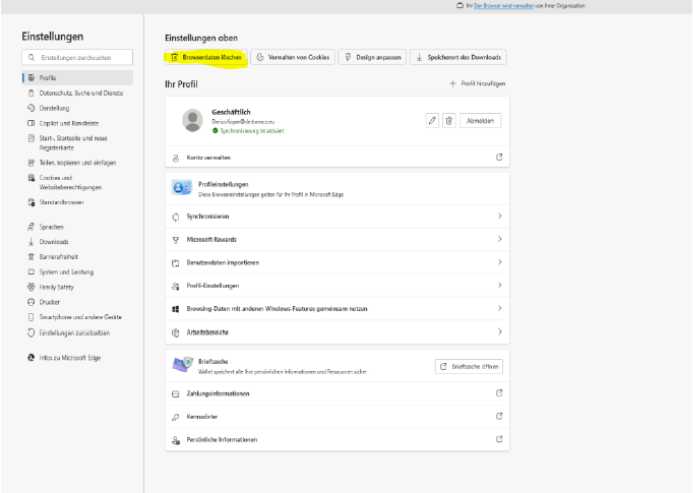
Task: Open Persönliche Informationen external link icon
Action: 498,439
